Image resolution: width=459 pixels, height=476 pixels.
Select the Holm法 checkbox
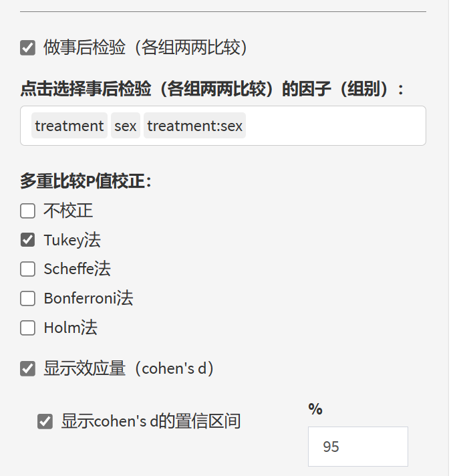[27, 328]
